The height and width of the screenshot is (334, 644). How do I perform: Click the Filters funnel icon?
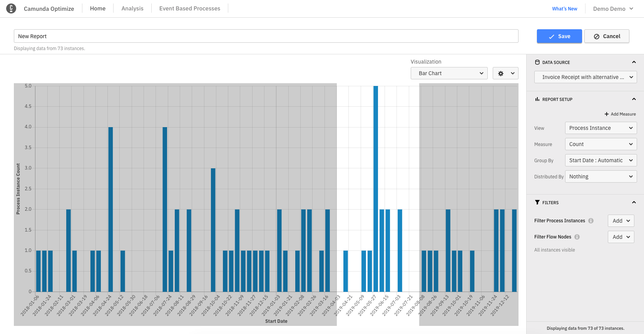click(537, 203)
